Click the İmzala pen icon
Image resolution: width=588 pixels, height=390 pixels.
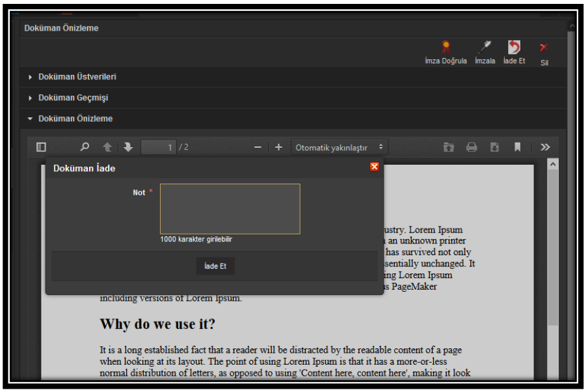coord(485,48)
